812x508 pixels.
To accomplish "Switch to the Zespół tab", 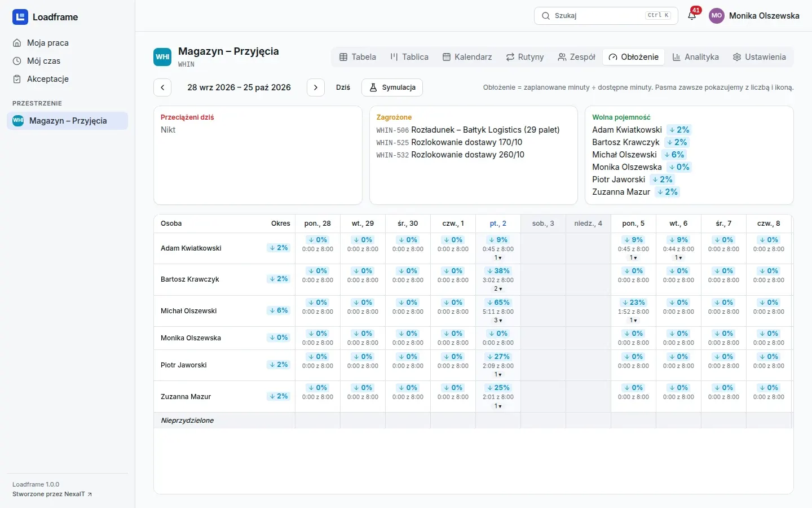I will point(576,57).
